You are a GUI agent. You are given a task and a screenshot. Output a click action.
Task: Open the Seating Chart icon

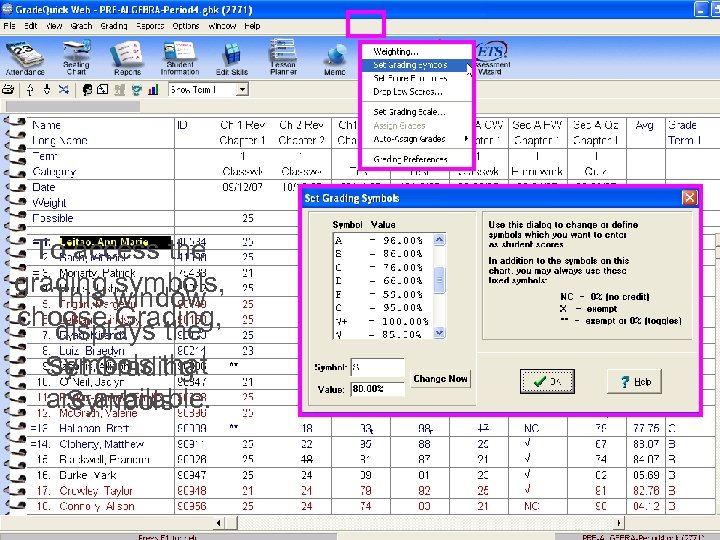click(76, 58)
